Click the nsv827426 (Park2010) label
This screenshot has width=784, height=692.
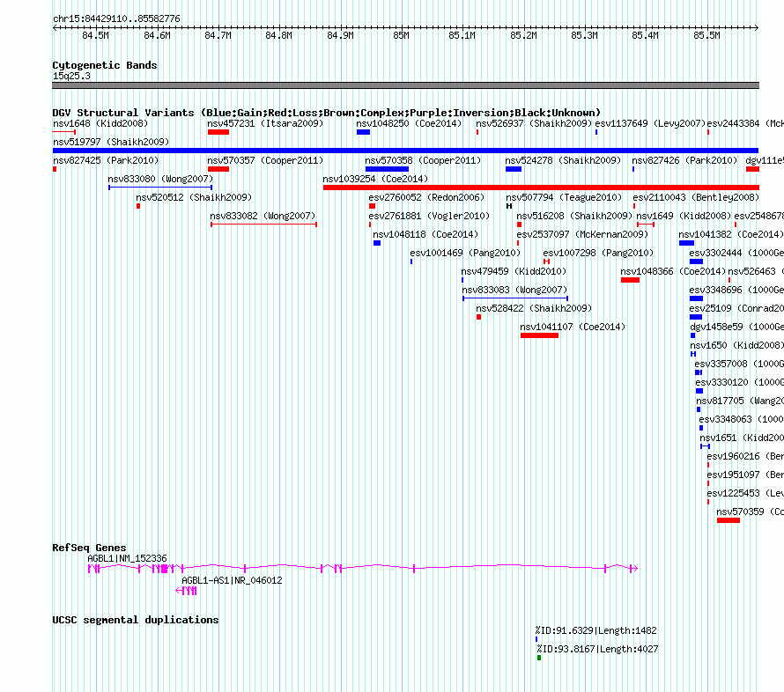click(684, 160)
